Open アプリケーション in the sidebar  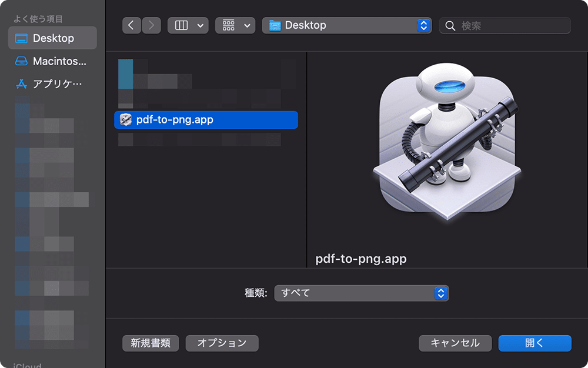(52, 84)
